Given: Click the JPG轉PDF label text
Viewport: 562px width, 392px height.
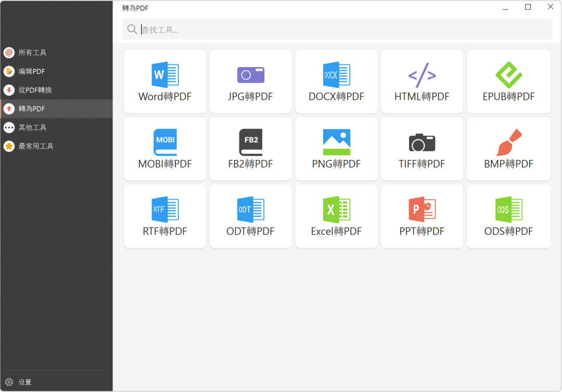Looking at the screenshot, I should 250,96.
